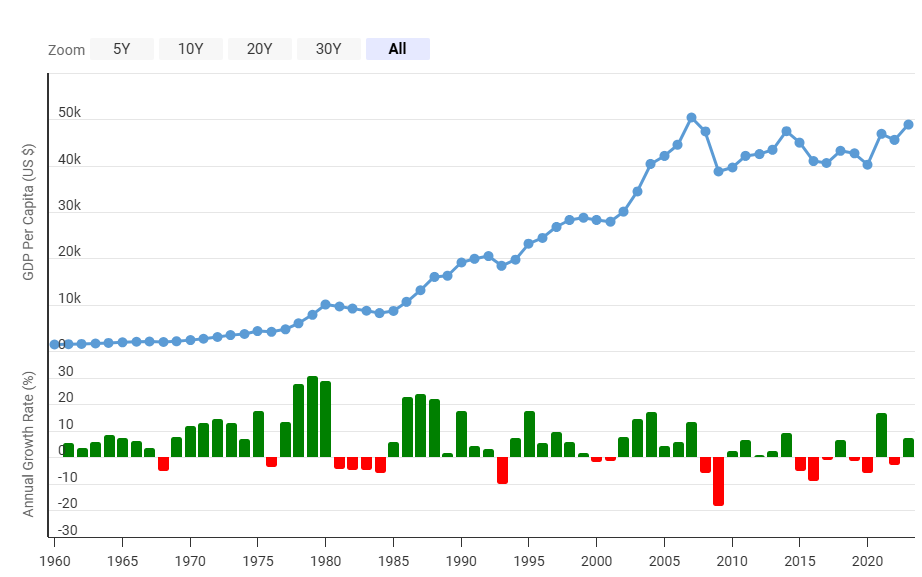Click the Zoom label text

(66, 50)
